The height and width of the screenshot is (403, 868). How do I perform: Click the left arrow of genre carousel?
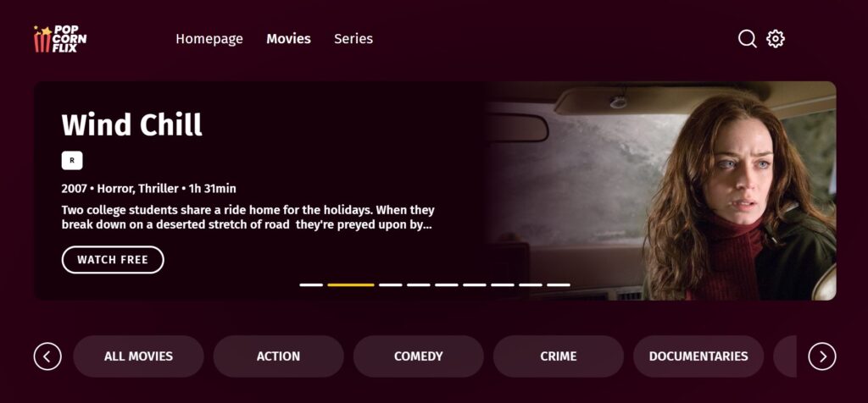click(x=47, y=356)
